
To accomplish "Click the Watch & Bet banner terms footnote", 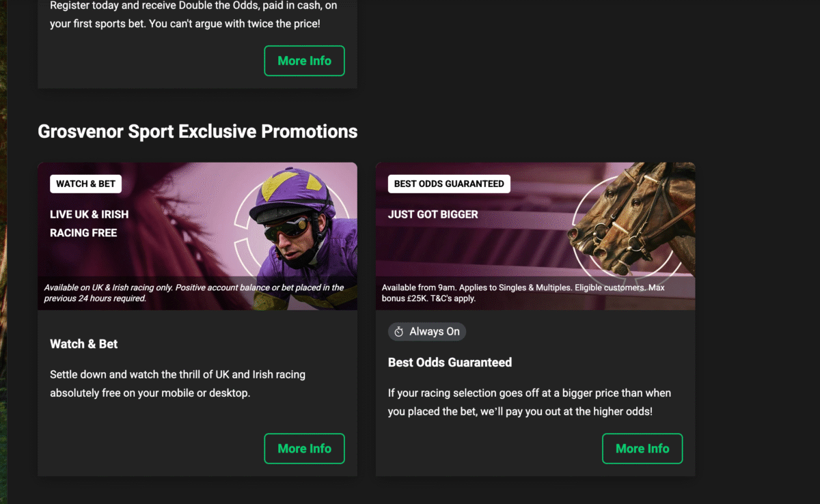I will 193,293.
